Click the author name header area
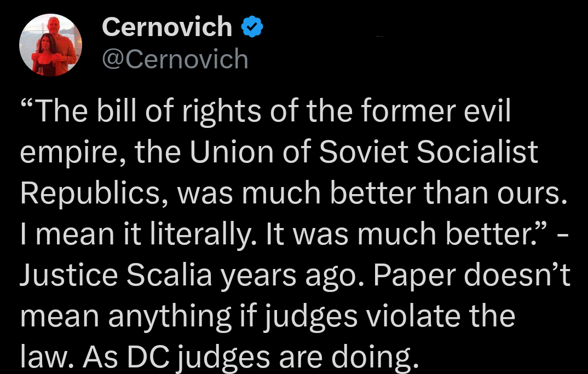Screen dimensions: 588x374 click(166, 26)
